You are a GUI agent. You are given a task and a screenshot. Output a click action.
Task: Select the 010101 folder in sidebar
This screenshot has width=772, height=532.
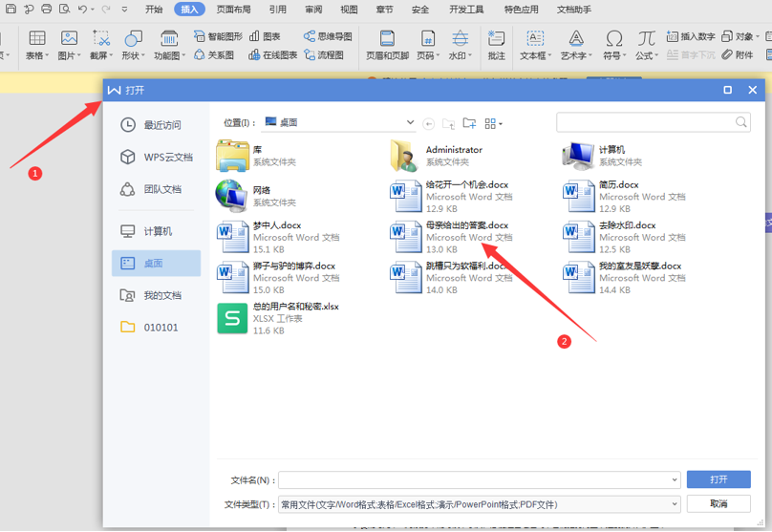157,328
